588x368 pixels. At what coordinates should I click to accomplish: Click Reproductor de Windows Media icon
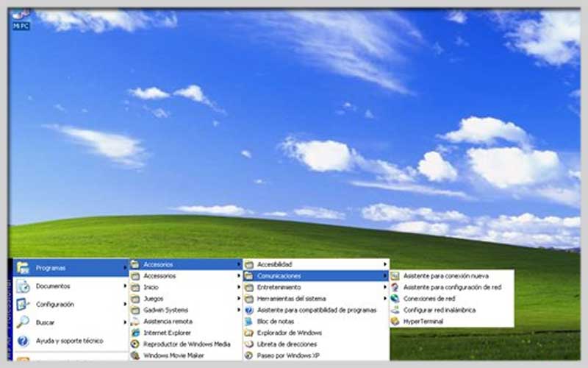pos(135,344)
